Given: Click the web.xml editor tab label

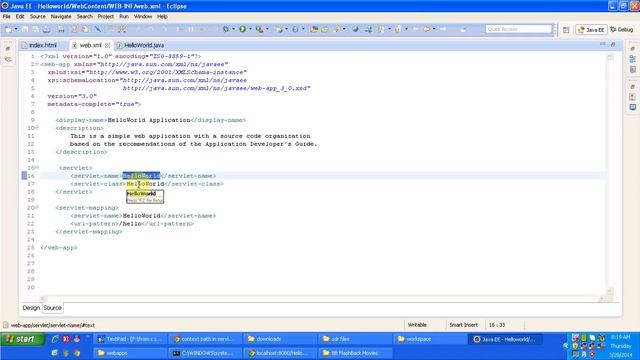Looking at the screenshot, I should click(90, 45).
